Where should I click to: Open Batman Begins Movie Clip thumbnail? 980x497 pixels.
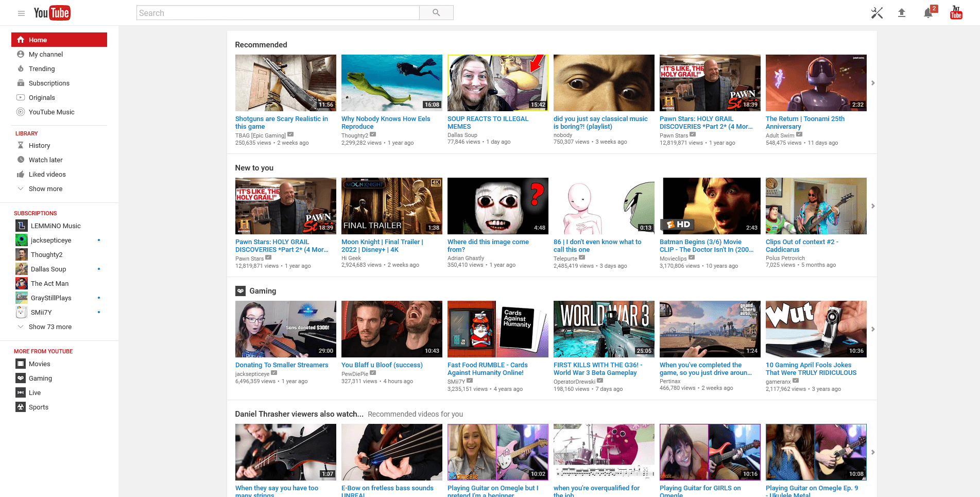[x=710, y=206]
